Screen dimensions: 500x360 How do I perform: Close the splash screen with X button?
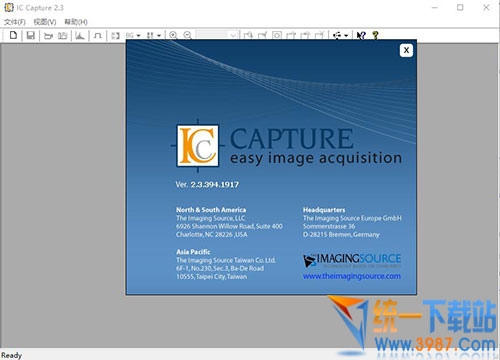point(406,50)
